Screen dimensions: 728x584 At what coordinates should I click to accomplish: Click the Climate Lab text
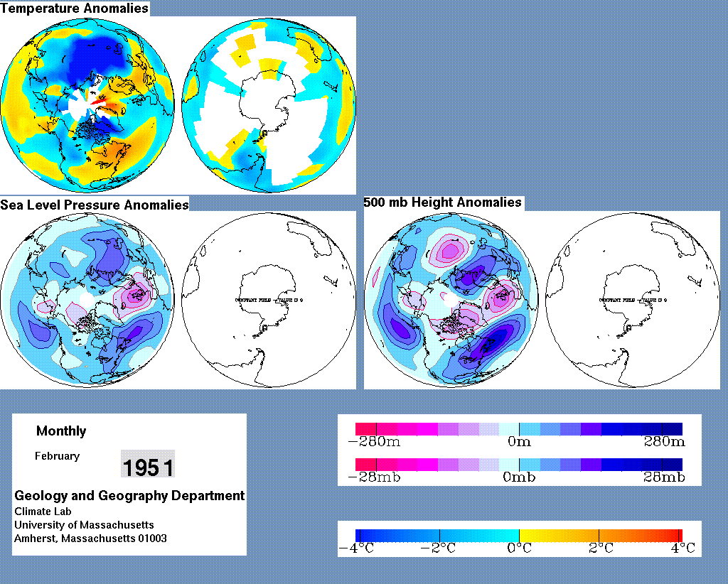click(x=43, y=512)
